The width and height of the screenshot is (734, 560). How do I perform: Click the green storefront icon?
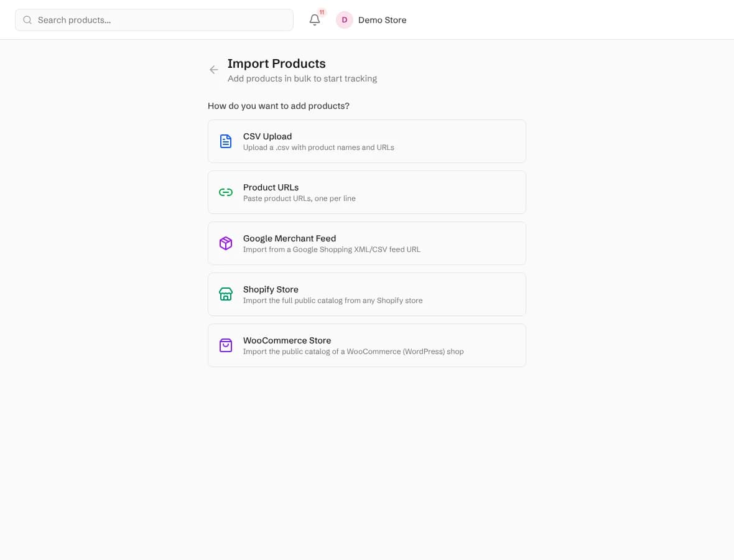point(226,294)
